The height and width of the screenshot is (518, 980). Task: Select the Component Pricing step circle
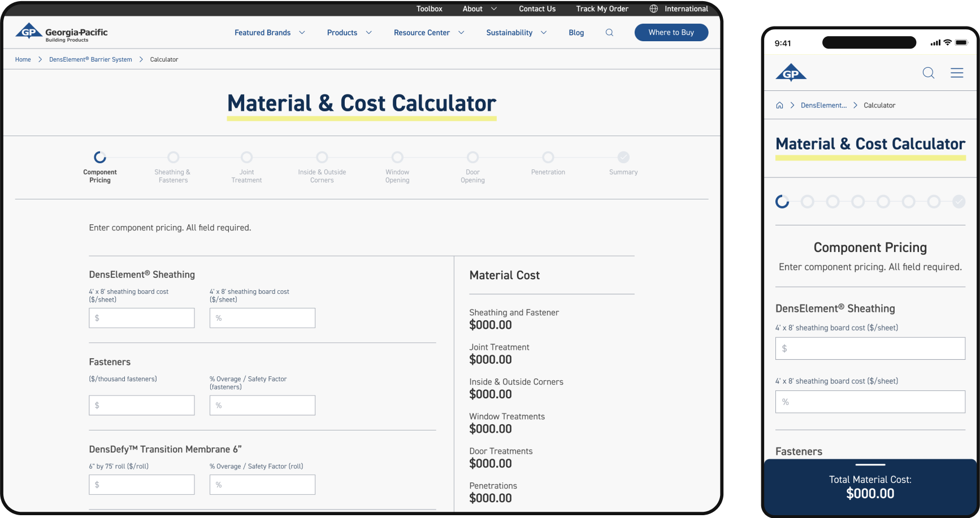(x=100, y=157)
